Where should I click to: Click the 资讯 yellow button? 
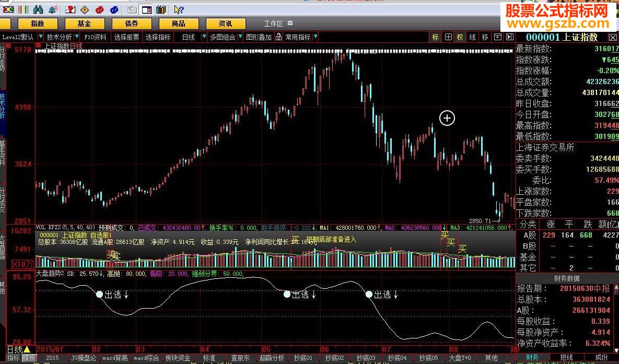coord(226,24)
